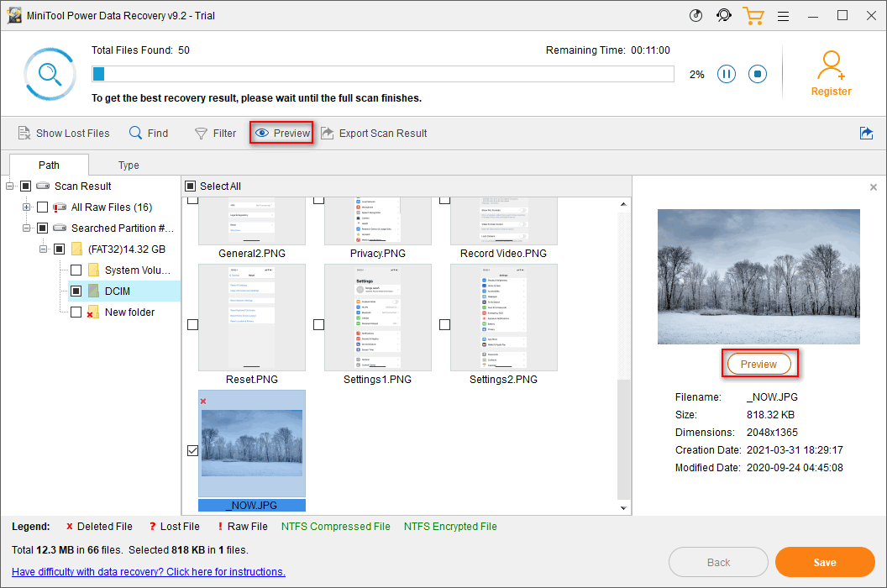Image resolution: width=887 pixels, height=588 pixels.
Task: Click the System Volume folder icon
Action: [93, 270]
